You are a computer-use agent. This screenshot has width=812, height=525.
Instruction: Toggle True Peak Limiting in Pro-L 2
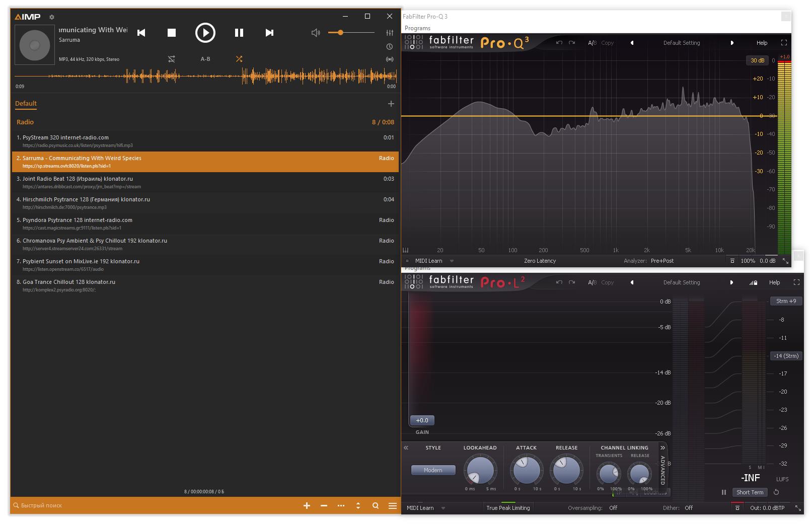click(508, 508)
